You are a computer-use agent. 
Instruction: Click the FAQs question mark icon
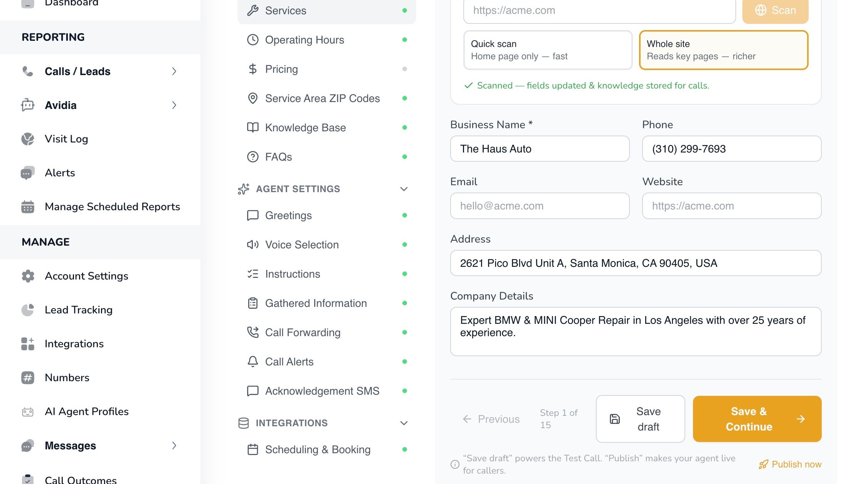pyautogui.click(x=252, y=157)
